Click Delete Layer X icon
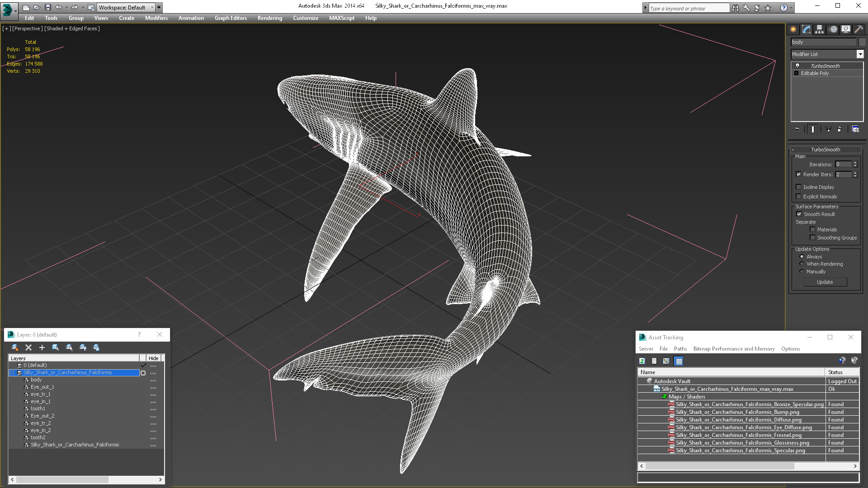This screenshot has height=488, width=868. coord(28,347)
